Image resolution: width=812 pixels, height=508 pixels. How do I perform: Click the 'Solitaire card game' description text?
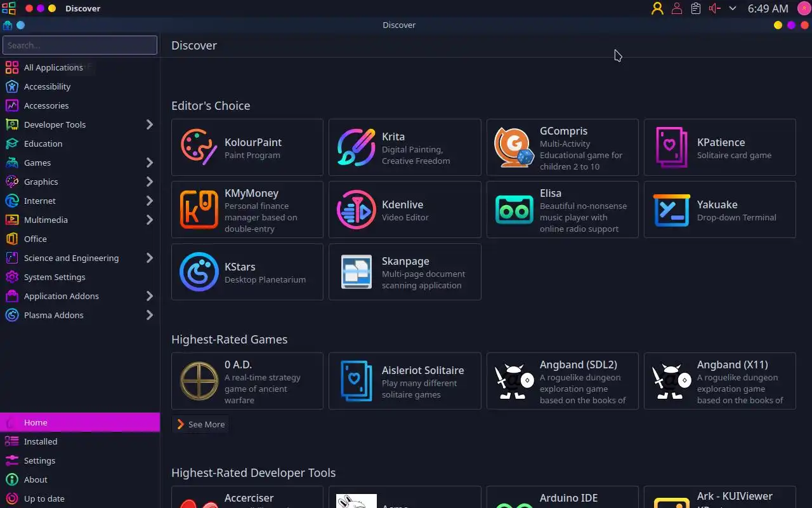pyautogui.click(x=734, y=155)
